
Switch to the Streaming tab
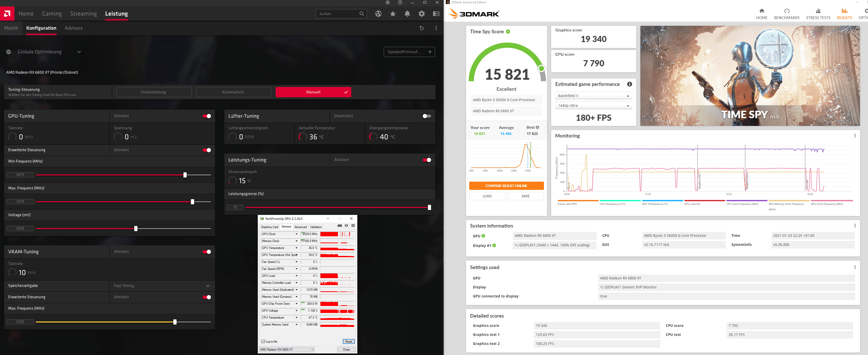pyautogui.click(x=83, y=14)
